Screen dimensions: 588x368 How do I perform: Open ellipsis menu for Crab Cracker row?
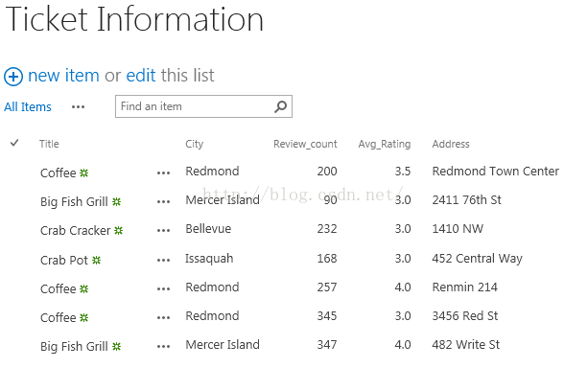(x=163, y=230)
